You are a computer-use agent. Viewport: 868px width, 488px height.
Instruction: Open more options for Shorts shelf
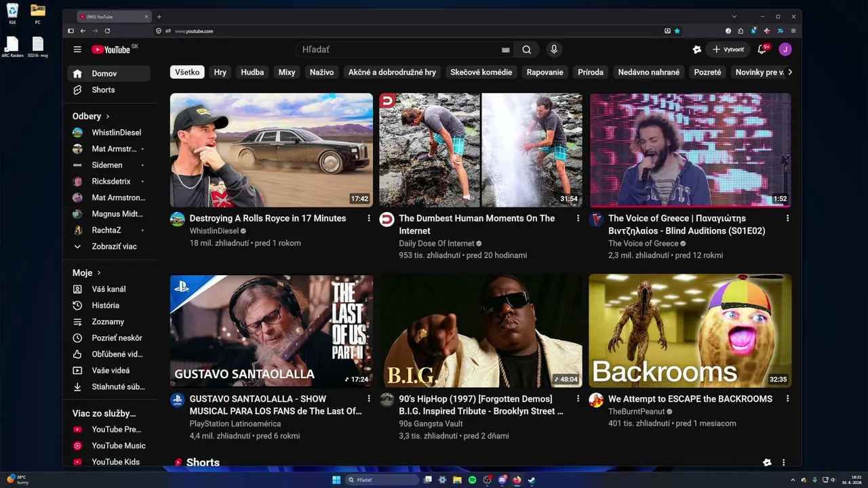pos(783,462)
